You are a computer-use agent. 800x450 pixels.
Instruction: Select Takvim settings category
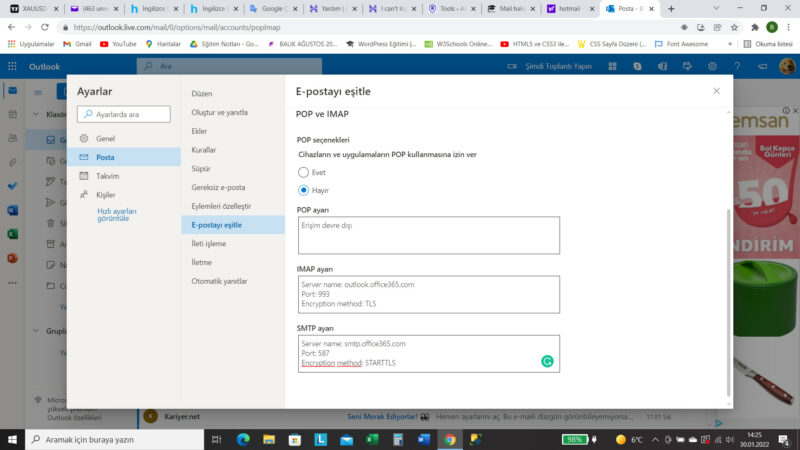(x=124, y=176)
